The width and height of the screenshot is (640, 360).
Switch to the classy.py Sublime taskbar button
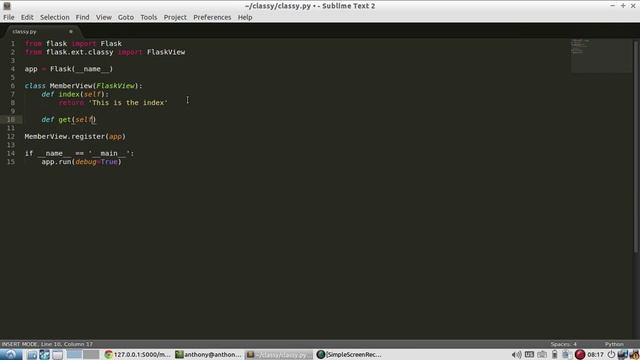(x=279, y=355)
